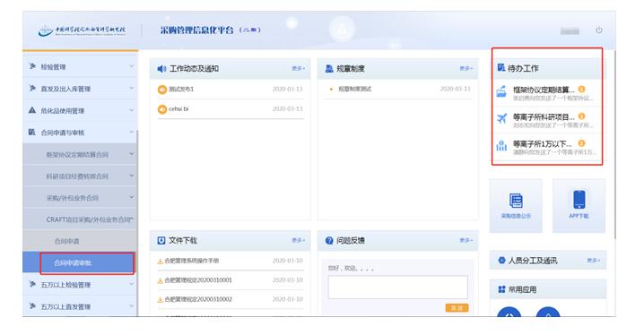Image resolution: width=644 pixels, height=335 pixels.
Task: Click the orange icon beside cehsi bi
Action: (x=162, y=109)
